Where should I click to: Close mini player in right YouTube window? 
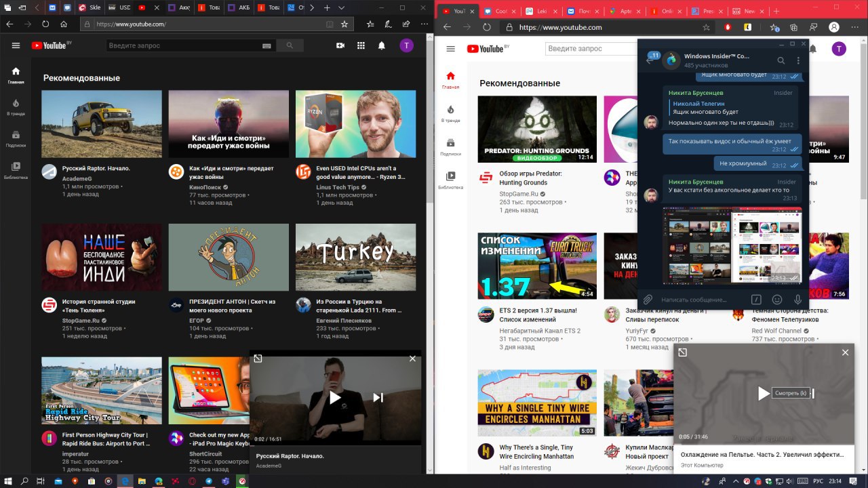[845, 352]
